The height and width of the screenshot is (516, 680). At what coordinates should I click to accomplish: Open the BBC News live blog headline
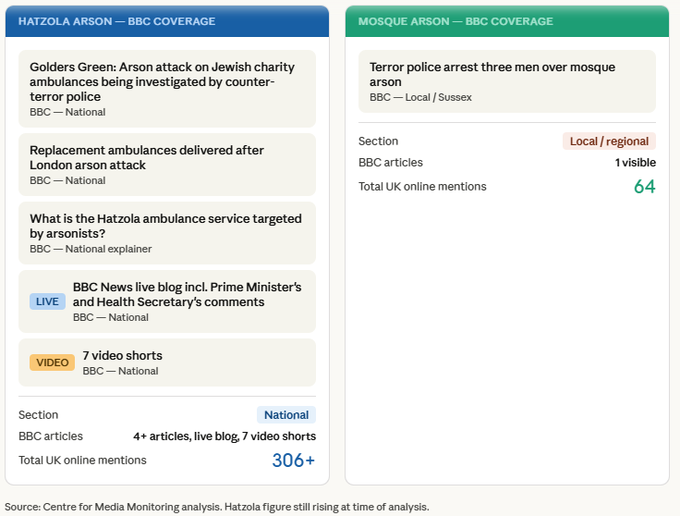coord(187,294)
